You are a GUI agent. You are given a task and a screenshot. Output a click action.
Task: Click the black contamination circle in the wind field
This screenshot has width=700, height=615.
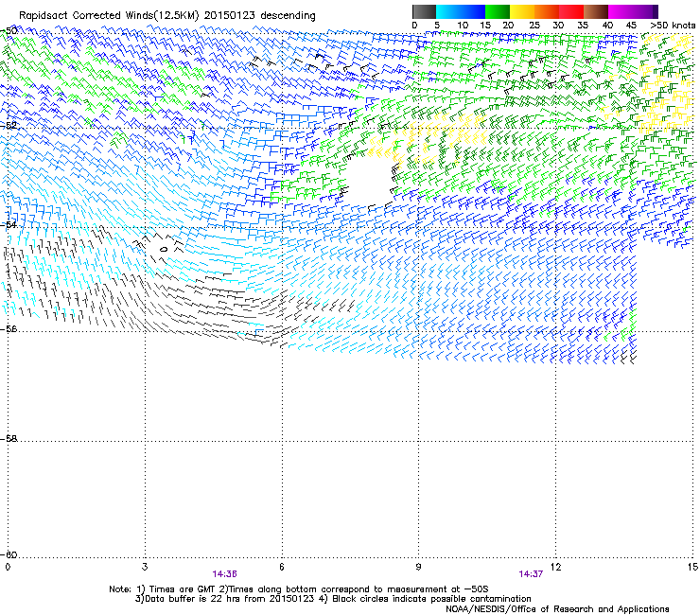[x=164, y=249]
